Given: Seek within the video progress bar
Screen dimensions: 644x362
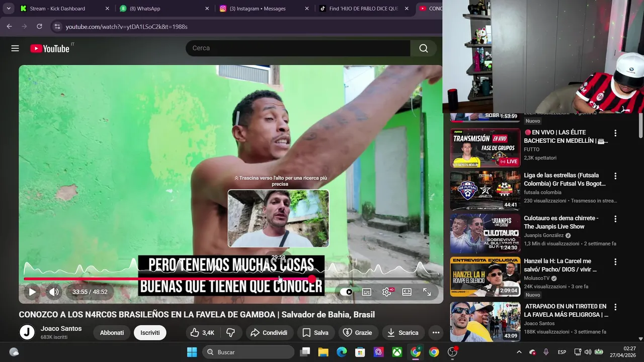Looking at the screenshot, I should pos(231,279).
